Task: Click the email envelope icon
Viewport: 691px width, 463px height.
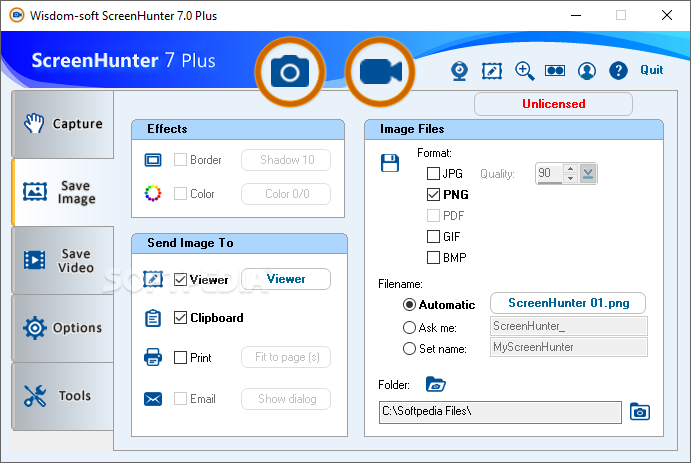Action: tap(153, 399)
